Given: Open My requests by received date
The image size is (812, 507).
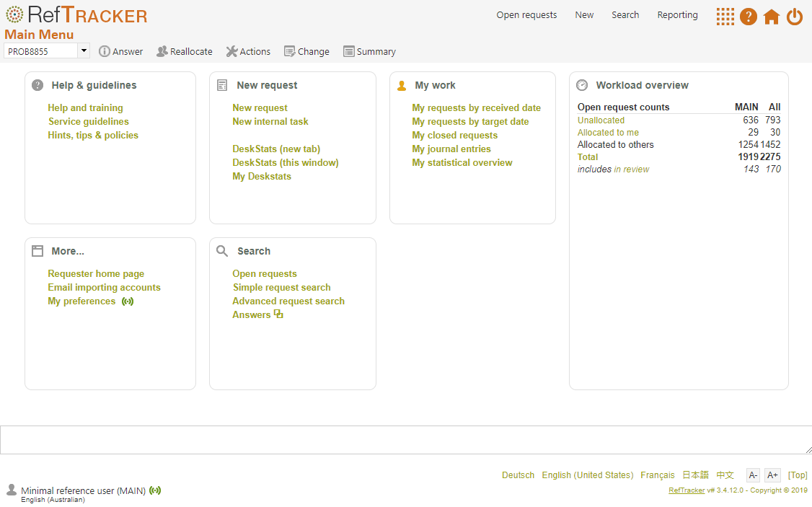Looking at the screenshot, I should point(477,107).
